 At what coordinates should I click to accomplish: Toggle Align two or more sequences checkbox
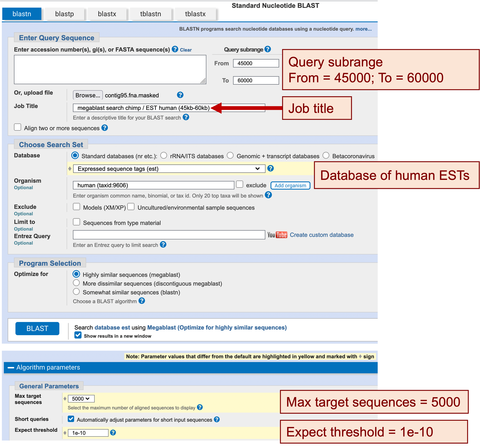pyautogui.click(x=18, y=127)
